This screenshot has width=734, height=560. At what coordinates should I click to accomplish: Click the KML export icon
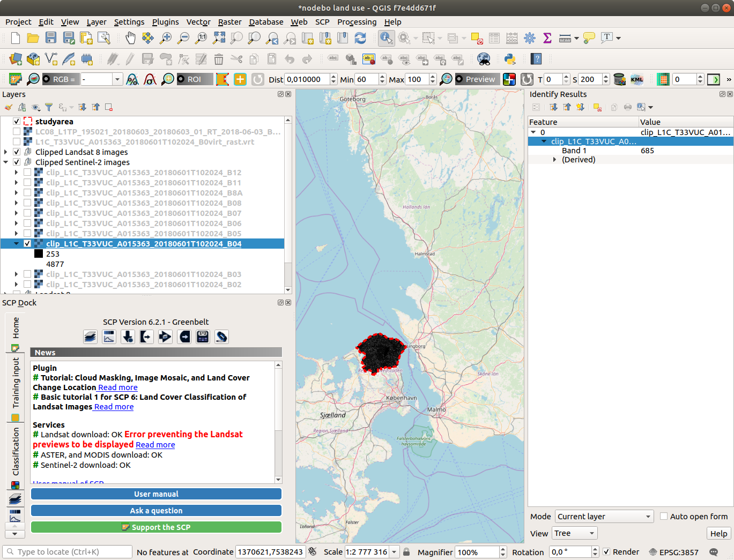pyautogui.click(x=636, y=79)
